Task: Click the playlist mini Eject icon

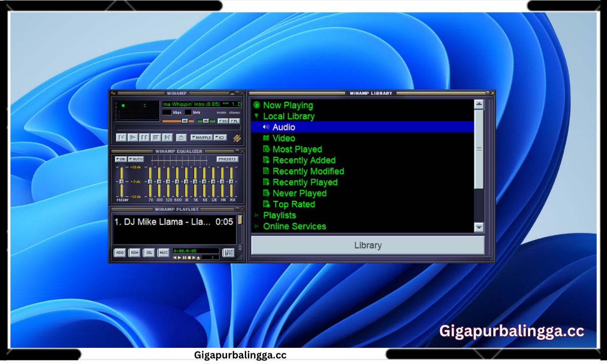Action: (198, 258)
